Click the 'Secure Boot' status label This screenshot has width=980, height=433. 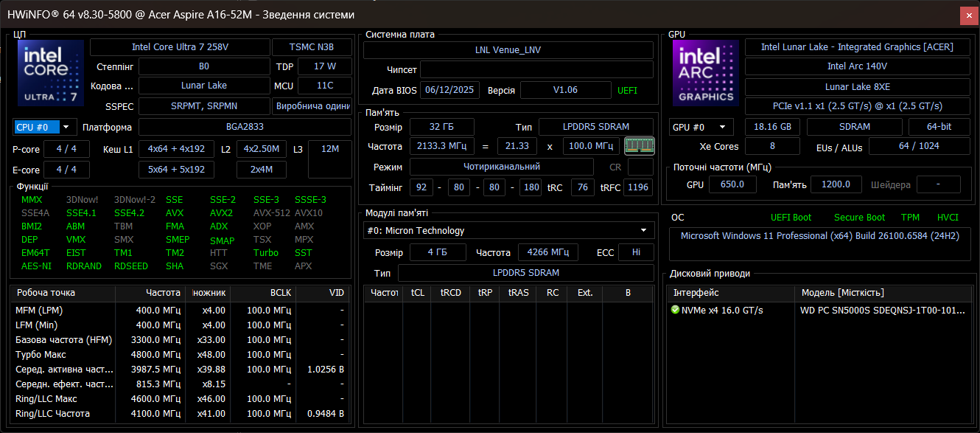[860, 218]
